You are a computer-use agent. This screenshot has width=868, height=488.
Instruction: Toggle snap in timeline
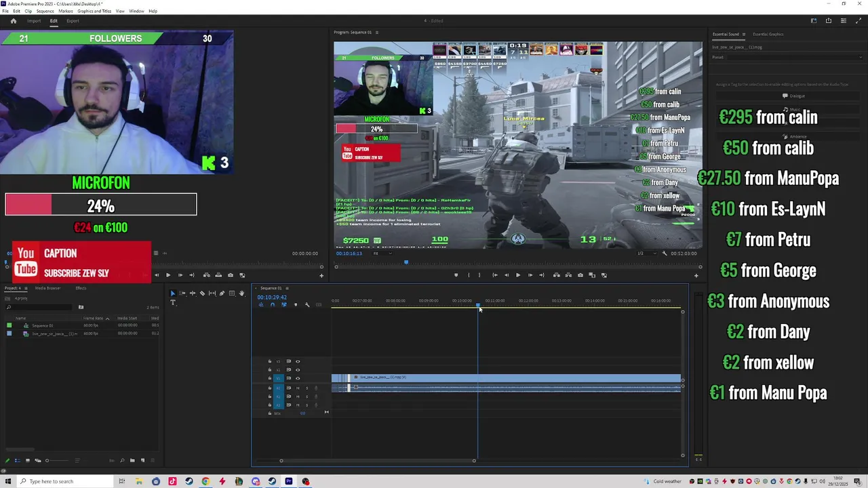click(x=273, y=305)
